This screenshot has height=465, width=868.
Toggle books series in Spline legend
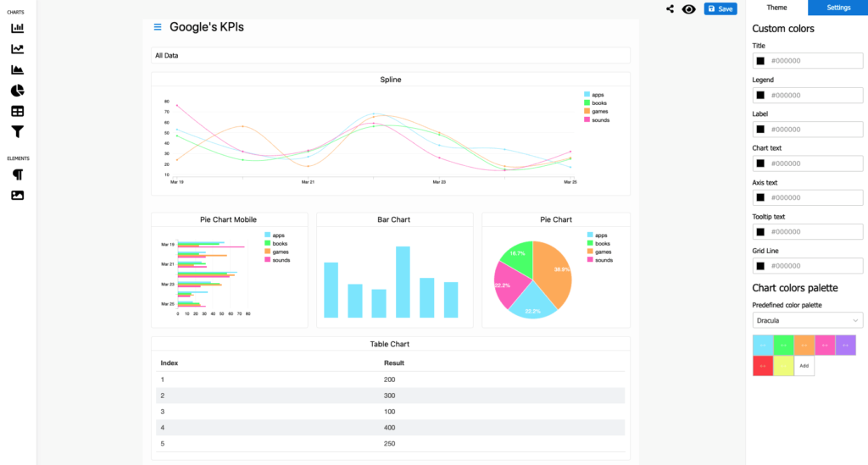(596, 102)
